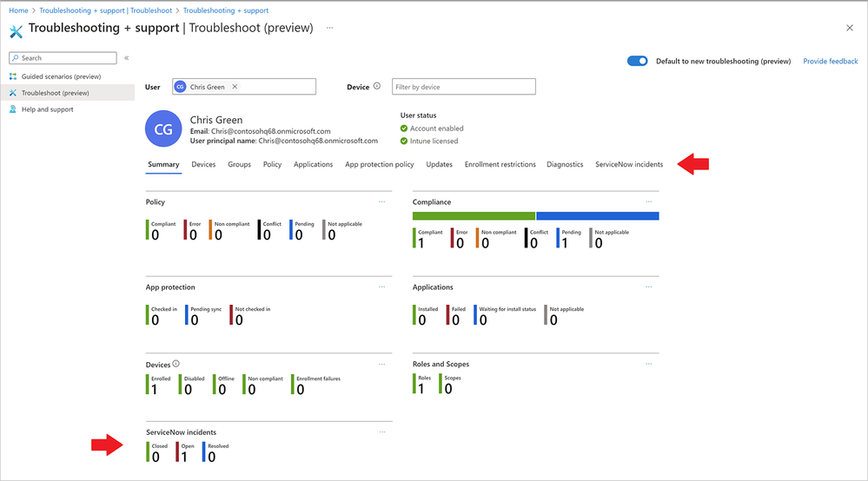The width and height of the screenshot is (868, 481).
Task: Click the sidebar Search box
Action: point(63,58)
